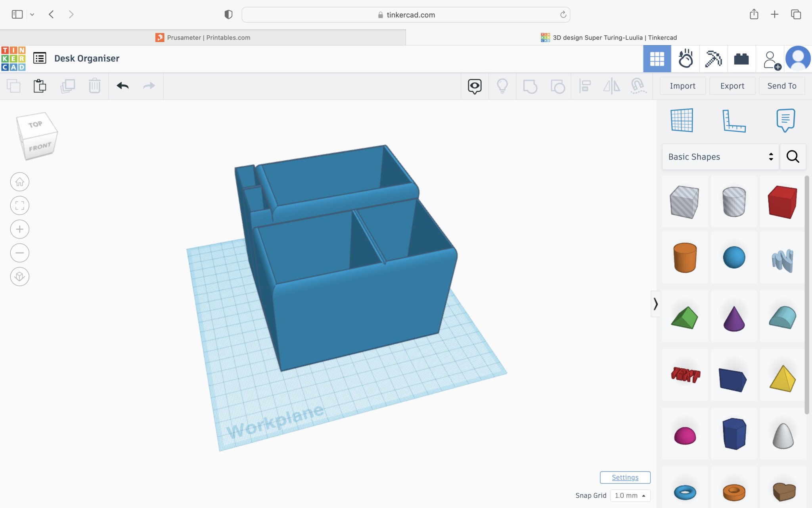The width and height of the screenshot is (812, 508).
Task: Select the red Box shape
Action: pos(782,202)
